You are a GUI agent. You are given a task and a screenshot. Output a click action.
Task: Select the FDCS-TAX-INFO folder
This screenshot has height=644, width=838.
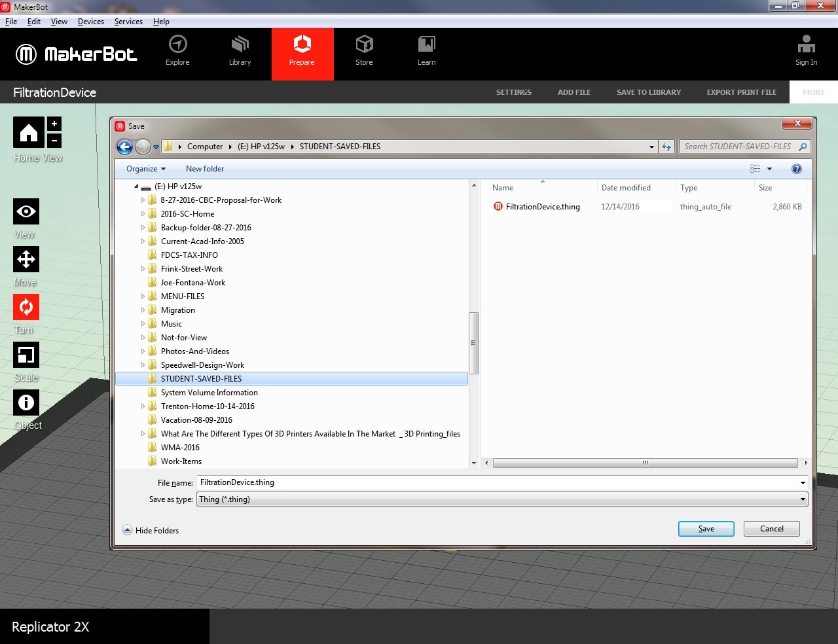tap(189, 255)
